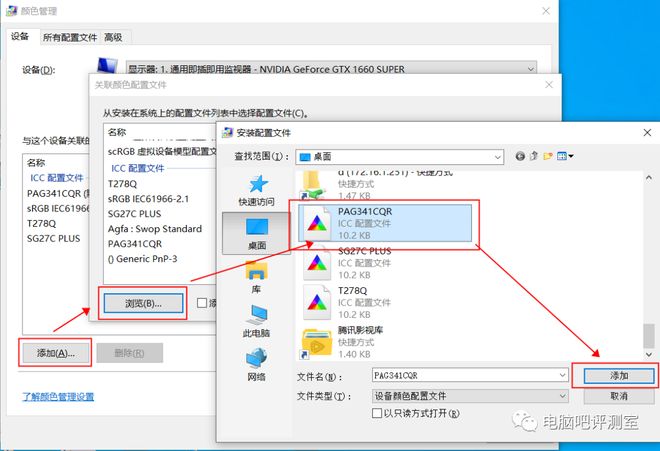Toggle checkbox beside the Browse button
This screenshot has height=451, width=660.
[202, 303]
